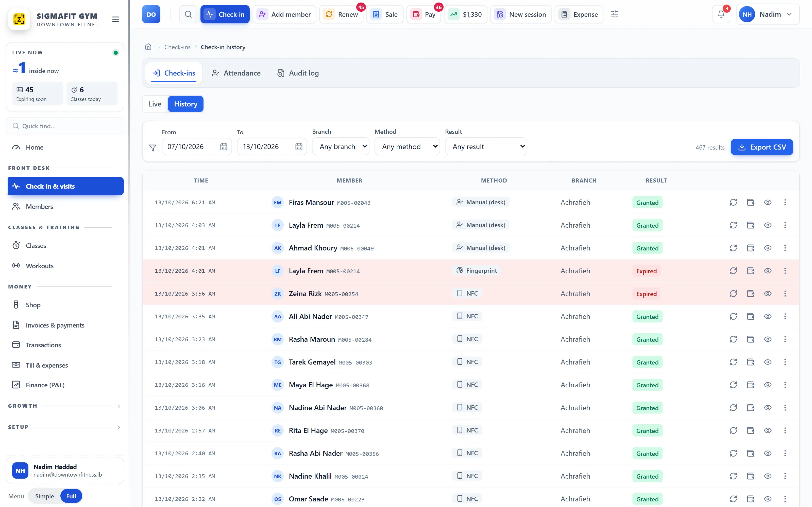The width and height of the screenshot is (812, 507).
Task: Click the Add member button
Action: (284, 14)
